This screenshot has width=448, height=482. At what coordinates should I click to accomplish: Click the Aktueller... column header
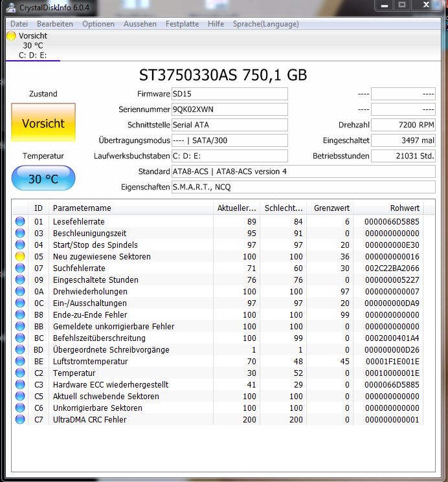[x=236, y=208]
